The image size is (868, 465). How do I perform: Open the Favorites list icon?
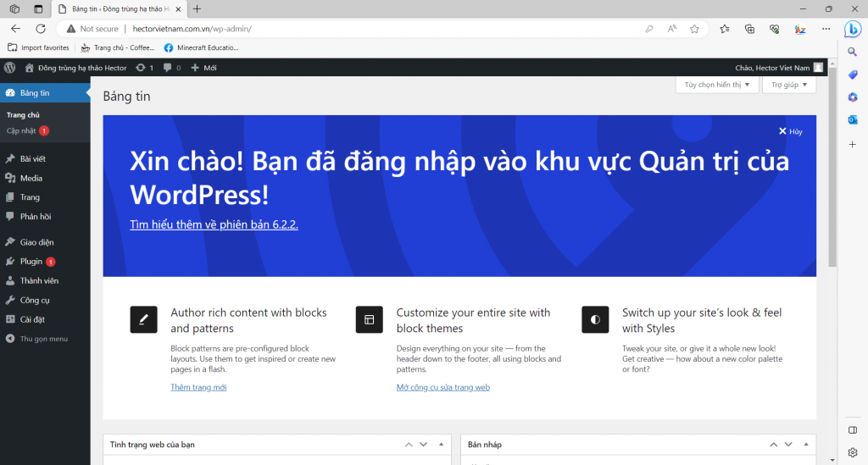pos(724,29)
